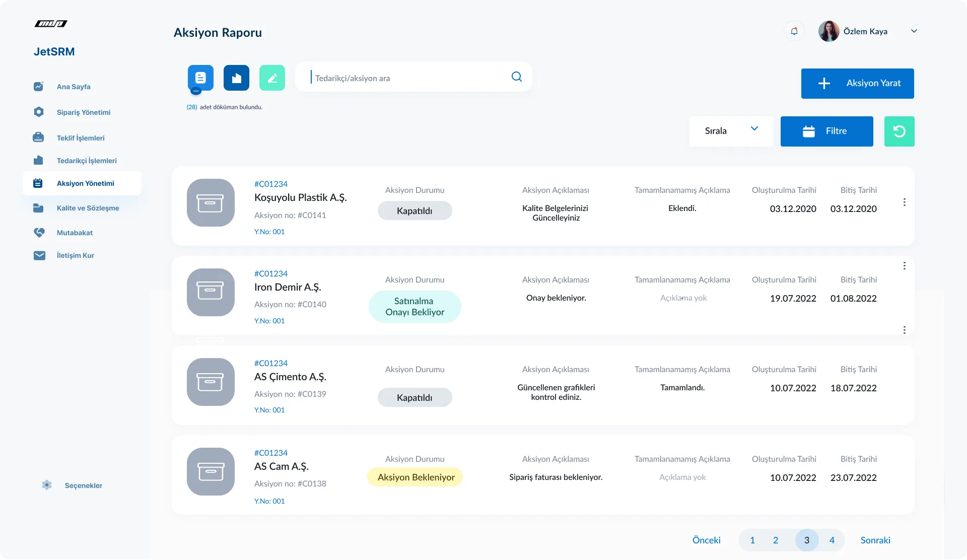Go to the Sonraki page link
The height and width of the screenshot is (560, 967).
tap(875, 540)
